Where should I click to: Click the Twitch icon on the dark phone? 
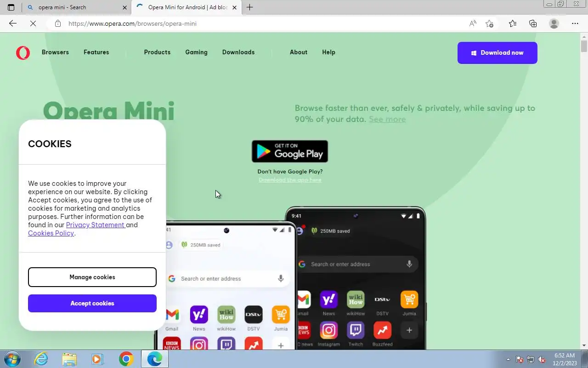point(356,330)
